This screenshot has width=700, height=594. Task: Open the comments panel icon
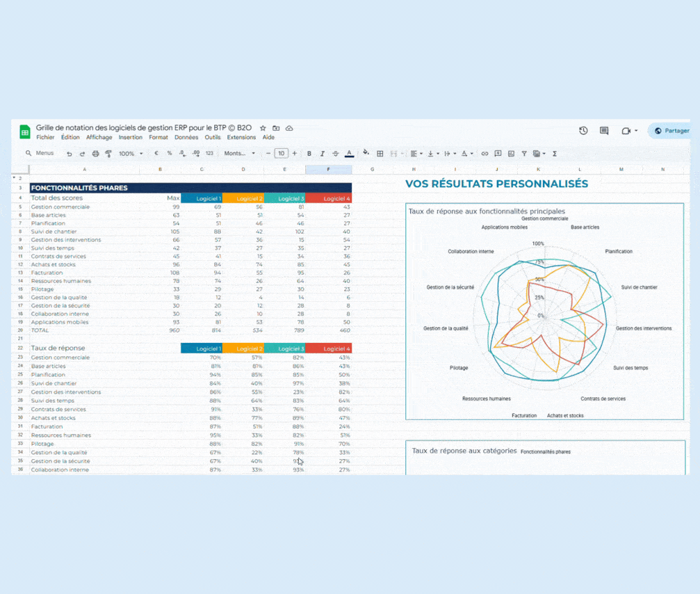(x=604, y=131)
